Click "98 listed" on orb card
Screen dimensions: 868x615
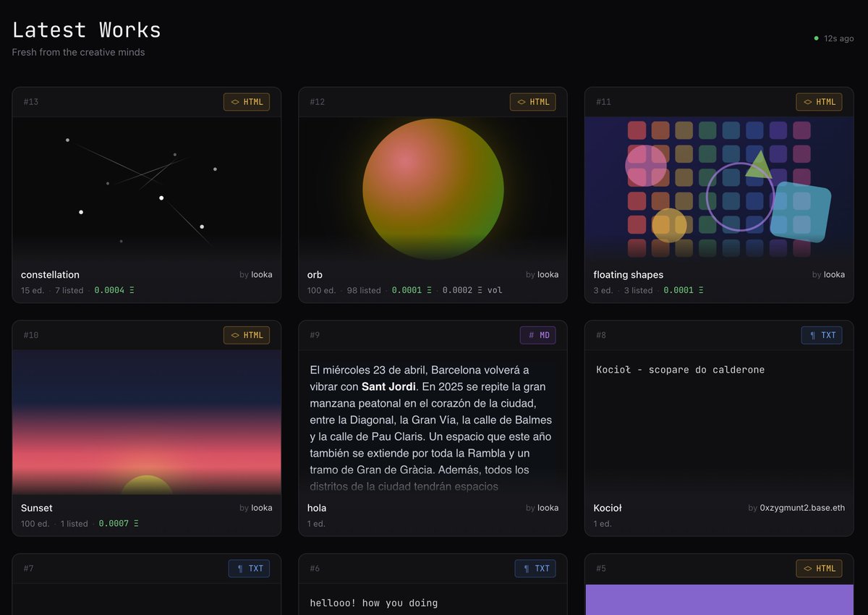pos(364,290)
